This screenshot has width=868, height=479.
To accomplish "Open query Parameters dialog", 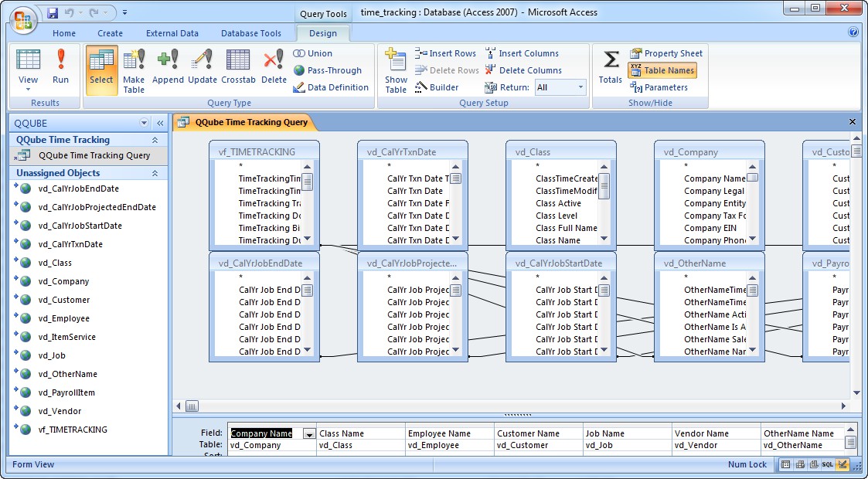I will tap(659, 87).
